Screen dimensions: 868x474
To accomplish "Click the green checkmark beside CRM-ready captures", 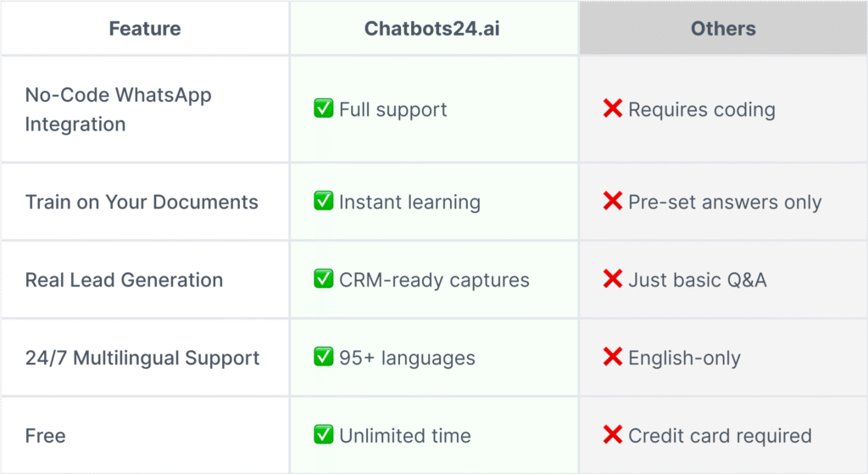I will click(x=323, y=279).
